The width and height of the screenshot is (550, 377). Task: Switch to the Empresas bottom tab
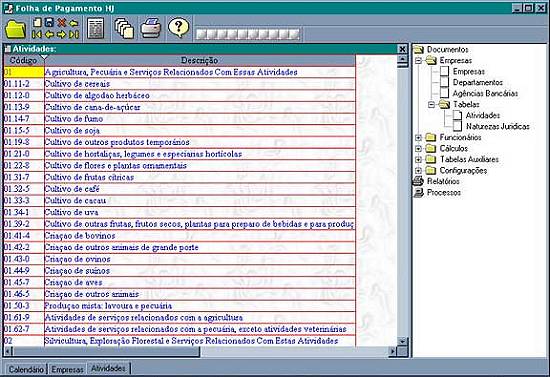pyautogui.click(x=67, y=369)
